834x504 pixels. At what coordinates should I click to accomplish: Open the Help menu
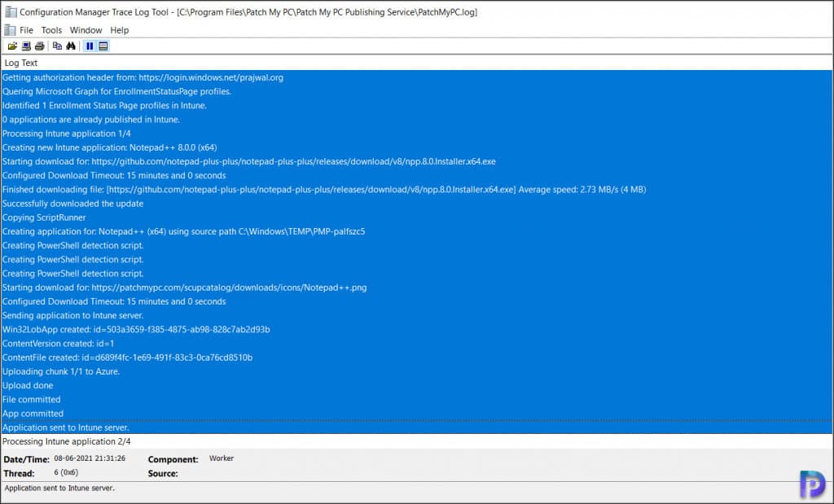[119, 30]
